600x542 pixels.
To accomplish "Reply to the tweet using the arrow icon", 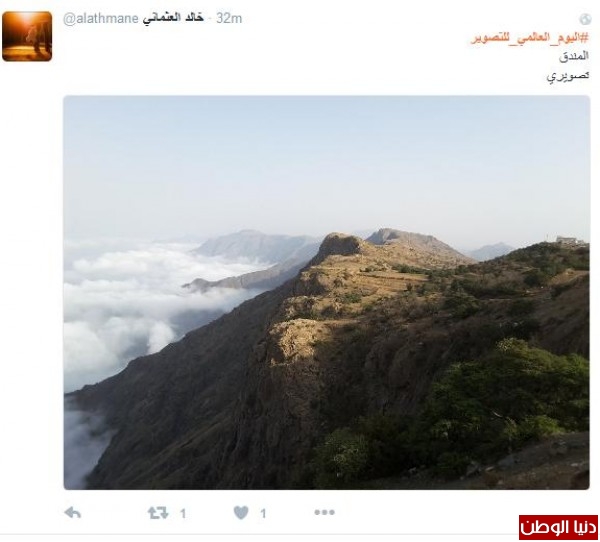I will (x=73, y=513).
